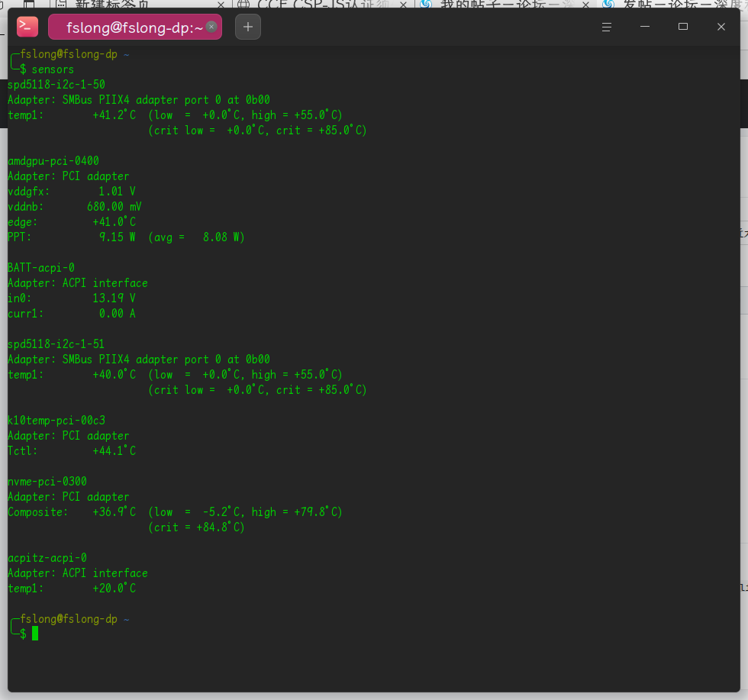Click the '+44.1°C' value
Viewport: 748px width, 700px height.
[114, 451]
